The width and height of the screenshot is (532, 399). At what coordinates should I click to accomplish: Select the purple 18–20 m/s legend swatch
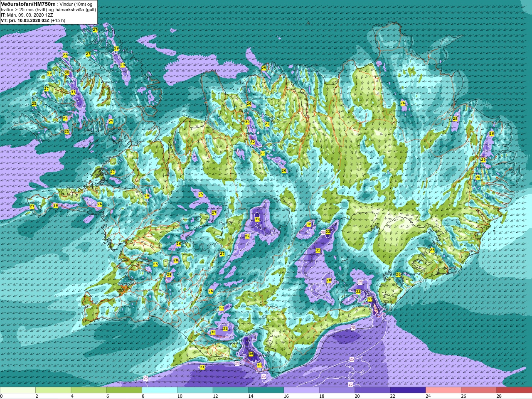(x=337, y=390)
